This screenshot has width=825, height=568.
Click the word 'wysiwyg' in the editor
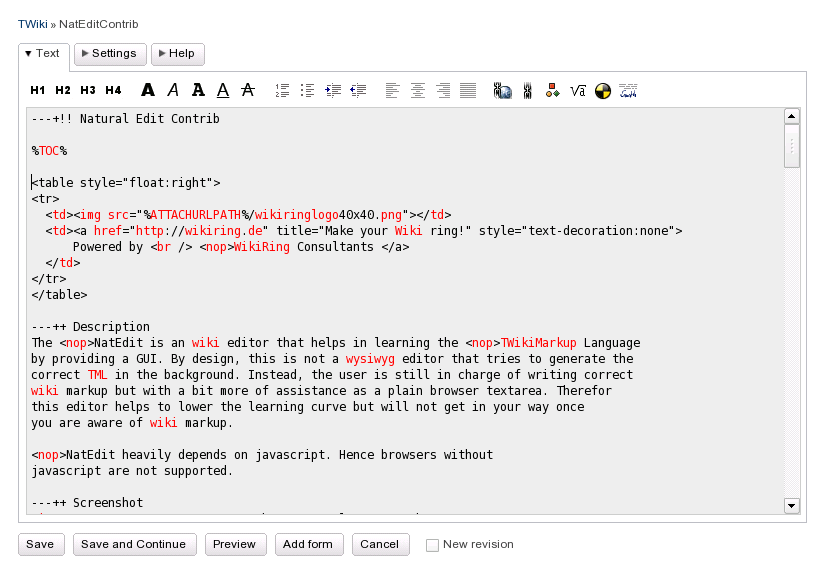(x=370, y=359)
